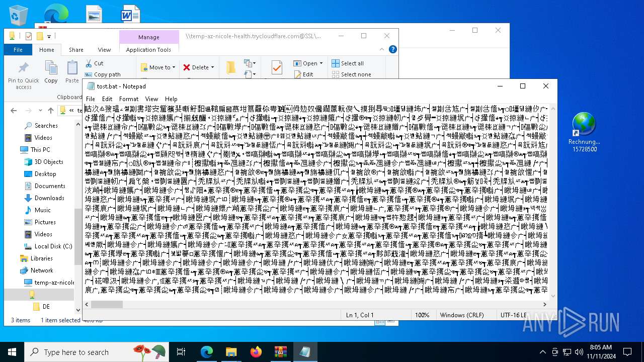Open Notepad View menu
644x362 pixels.
pos(151,99)
